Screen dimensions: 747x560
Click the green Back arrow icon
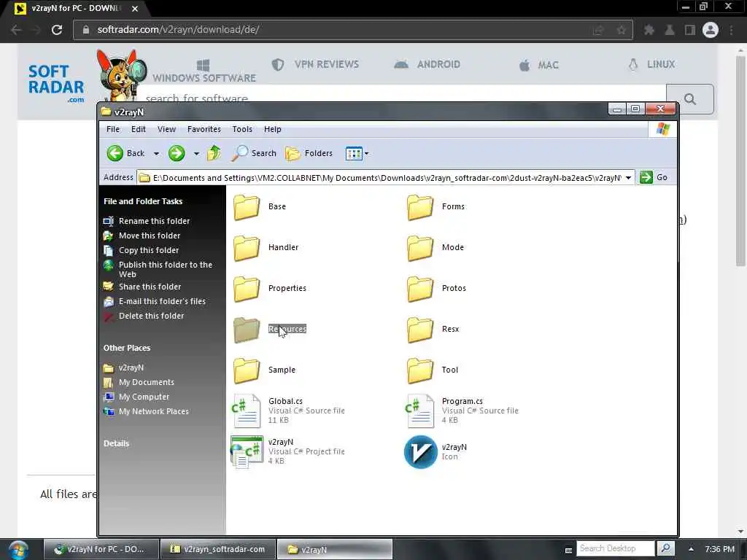115,153
